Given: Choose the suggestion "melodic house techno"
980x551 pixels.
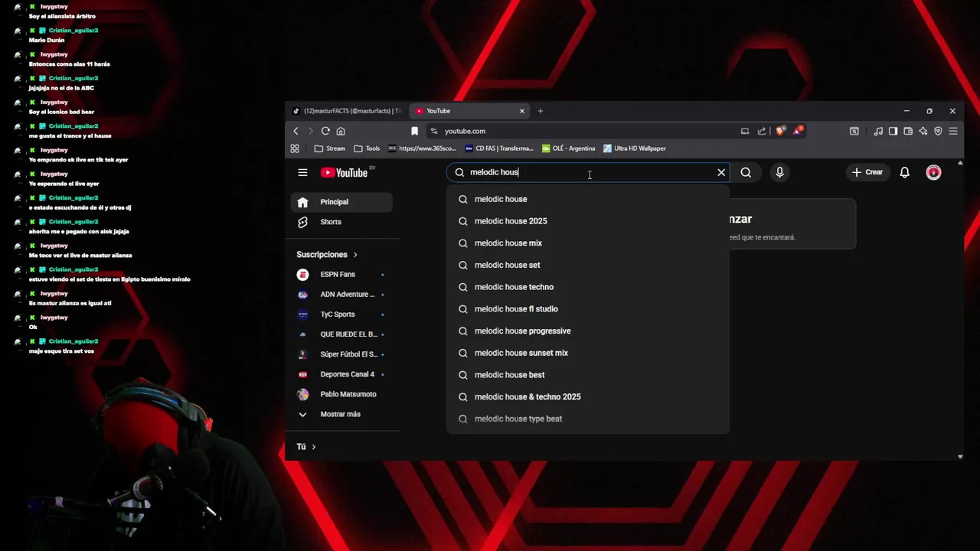Looking at the screenshot, I should pos(587,287).
